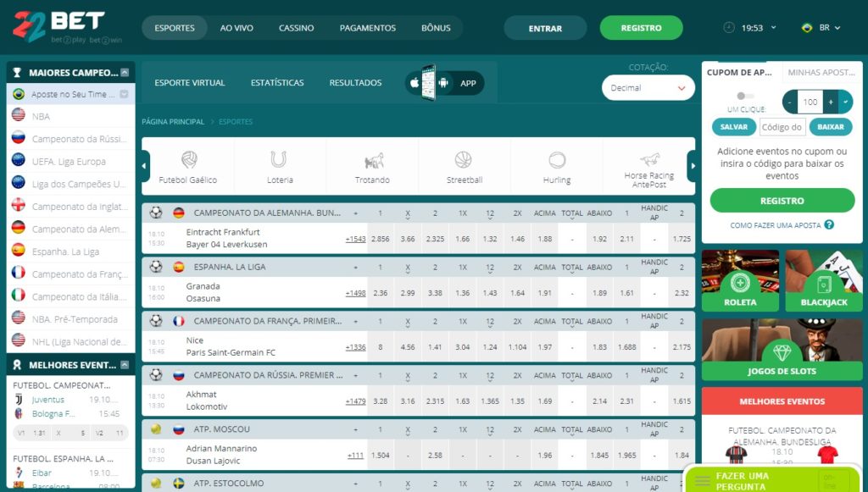868x492 pixels.
Task: Click the Entrar login button
Action: (x=545, y=28)
